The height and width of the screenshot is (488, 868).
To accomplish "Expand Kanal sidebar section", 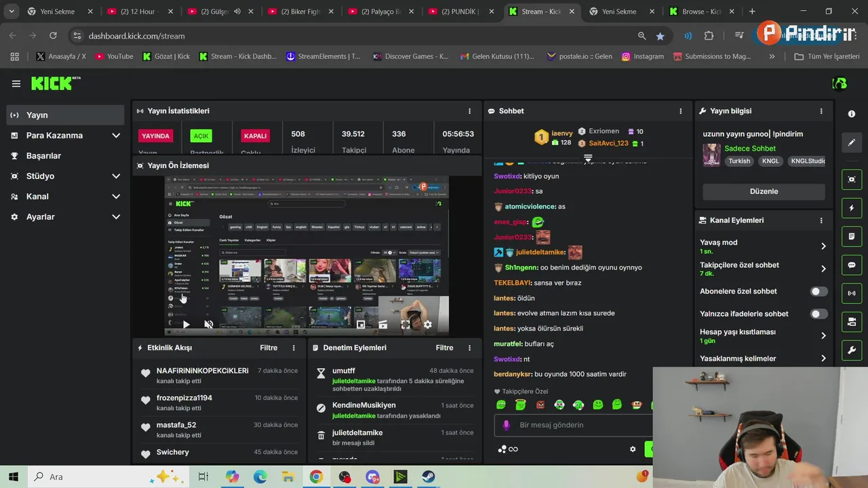I will click(116, 197).
